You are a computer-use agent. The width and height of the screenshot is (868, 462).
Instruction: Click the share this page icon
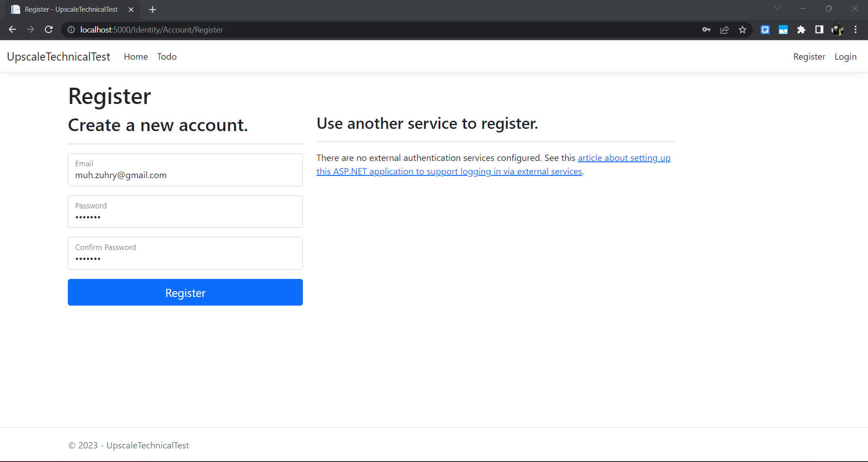725,29
